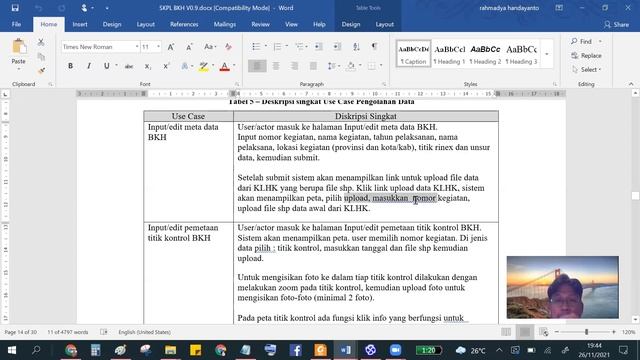
Task: Apply the red font color
Action: 224,66
